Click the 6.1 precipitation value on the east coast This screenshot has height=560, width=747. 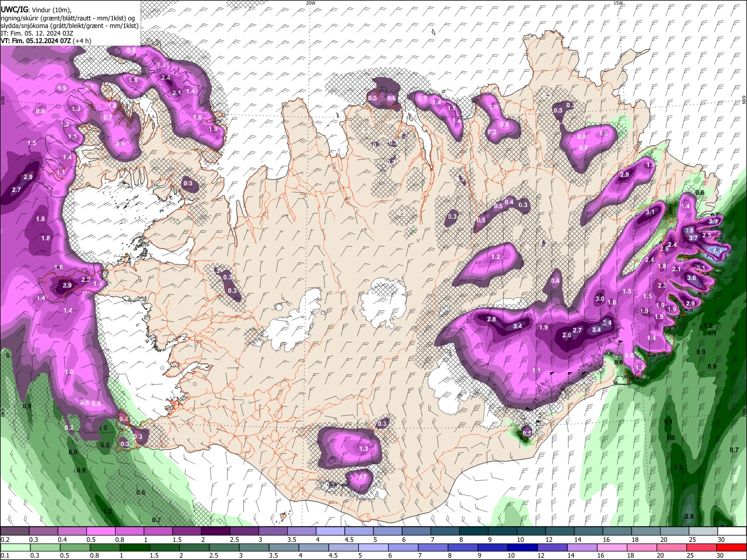tap(717, 251)
